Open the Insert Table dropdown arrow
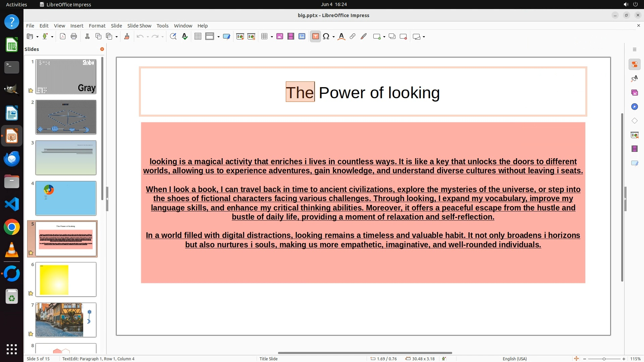This screenshot has height=362, width=644. [272, 37]
